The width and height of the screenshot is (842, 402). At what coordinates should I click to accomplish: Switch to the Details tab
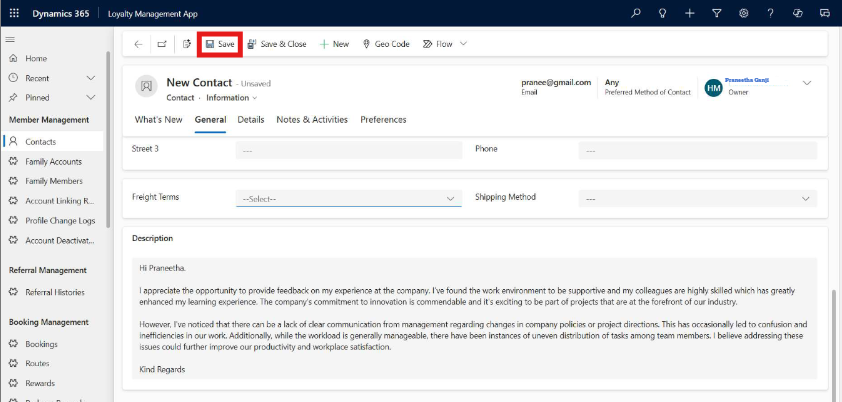point(251,120)
